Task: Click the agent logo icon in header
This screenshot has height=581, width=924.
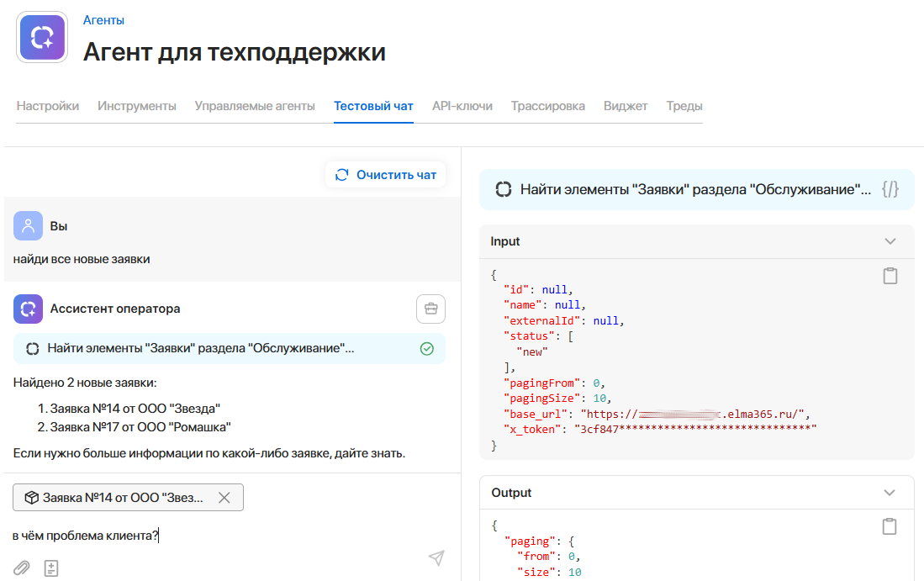Action: 41,37
